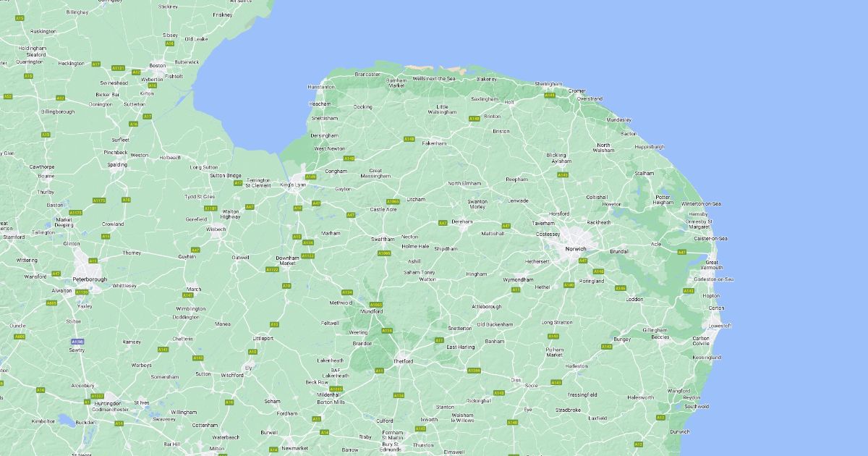Click the Lowestoft town label
Viewport: 868px width, 456px height.
(x=720, y=326)
